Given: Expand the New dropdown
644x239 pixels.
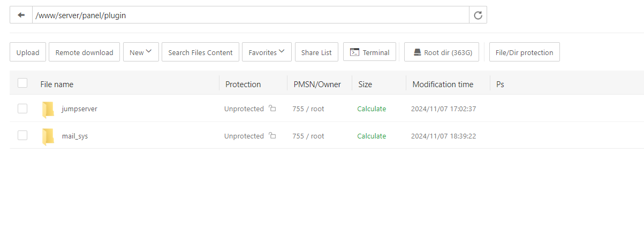Looking at the screenshot, I should (x=141, y=52).
